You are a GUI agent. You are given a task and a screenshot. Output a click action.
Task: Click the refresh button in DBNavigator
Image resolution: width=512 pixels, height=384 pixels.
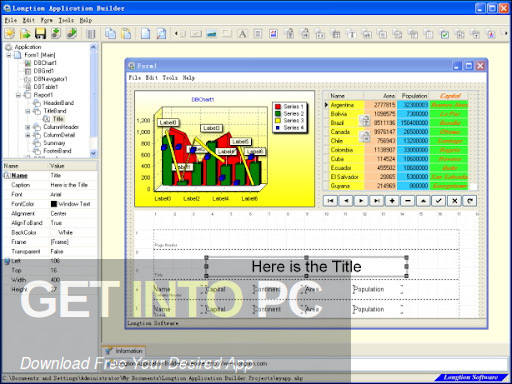[470, 201]
